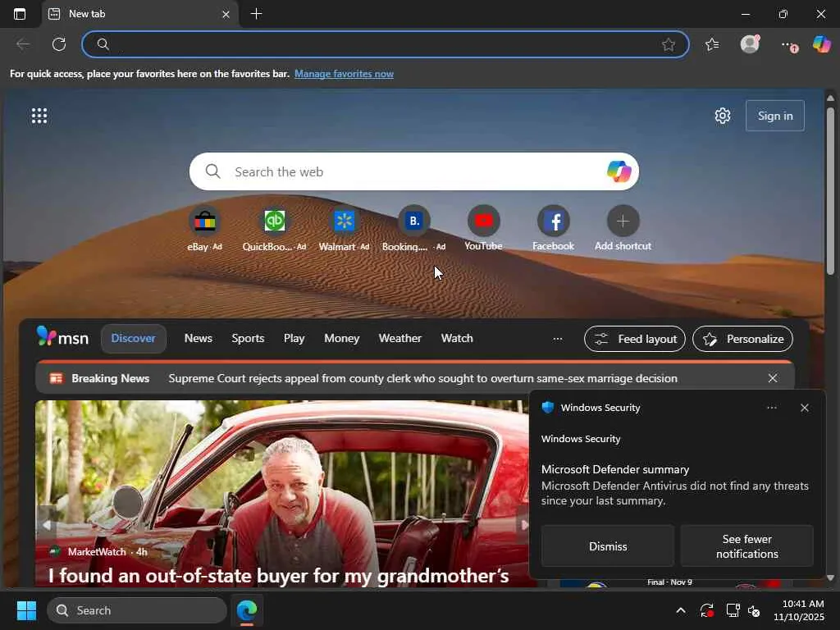
Task: Open page settings gear icon
Action: coord(723,116)
